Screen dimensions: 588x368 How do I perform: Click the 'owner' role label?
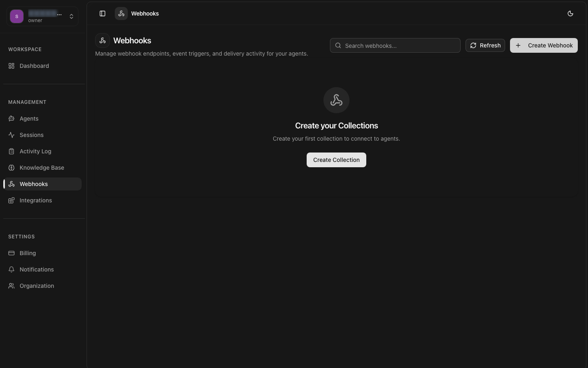pyautogui.click(x=35, y=20)
